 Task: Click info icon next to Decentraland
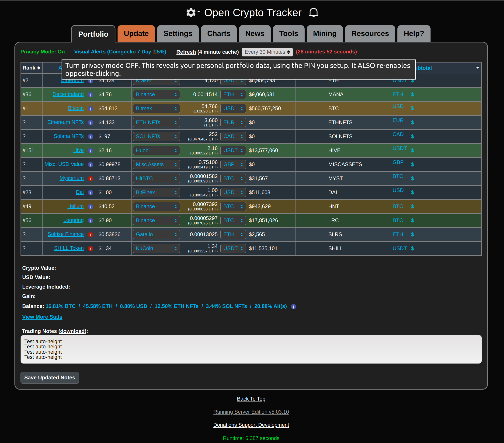90,95
